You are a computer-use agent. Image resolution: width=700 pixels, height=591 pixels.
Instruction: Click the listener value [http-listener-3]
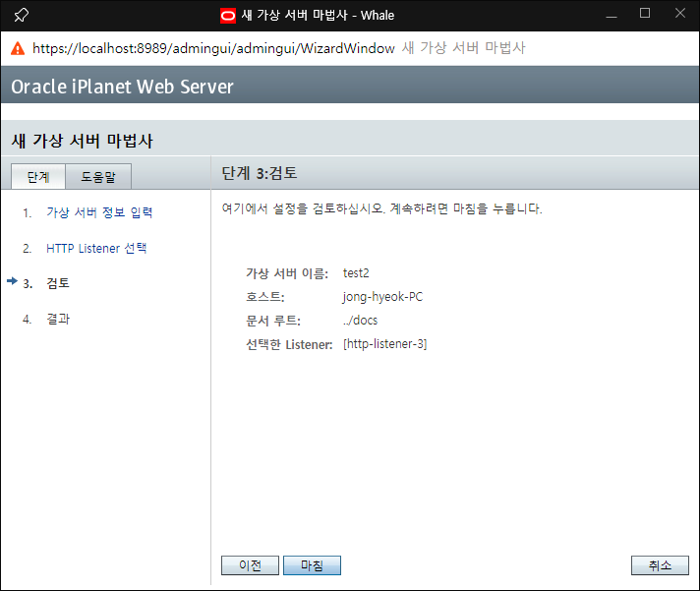point(384,344)
